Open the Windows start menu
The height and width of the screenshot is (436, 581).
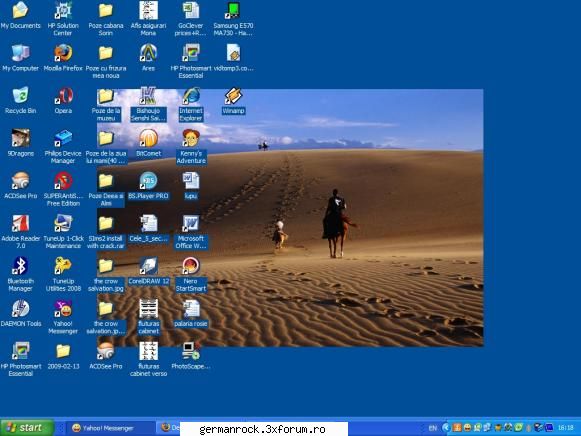pos(27,428)
